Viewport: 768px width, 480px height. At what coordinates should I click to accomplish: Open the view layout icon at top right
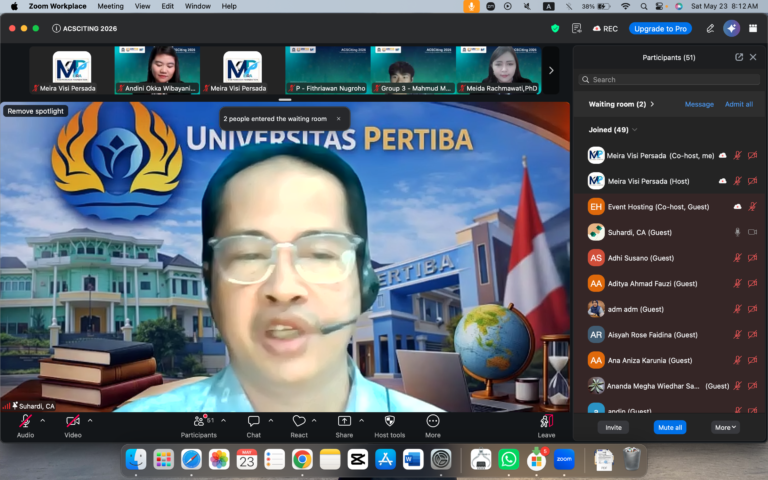pos(753,28)
